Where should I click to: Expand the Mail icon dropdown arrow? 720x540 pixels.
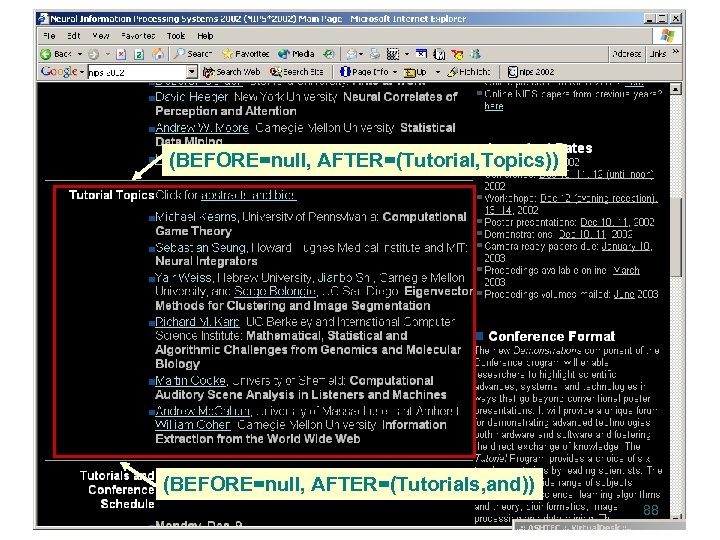[361, 54]
